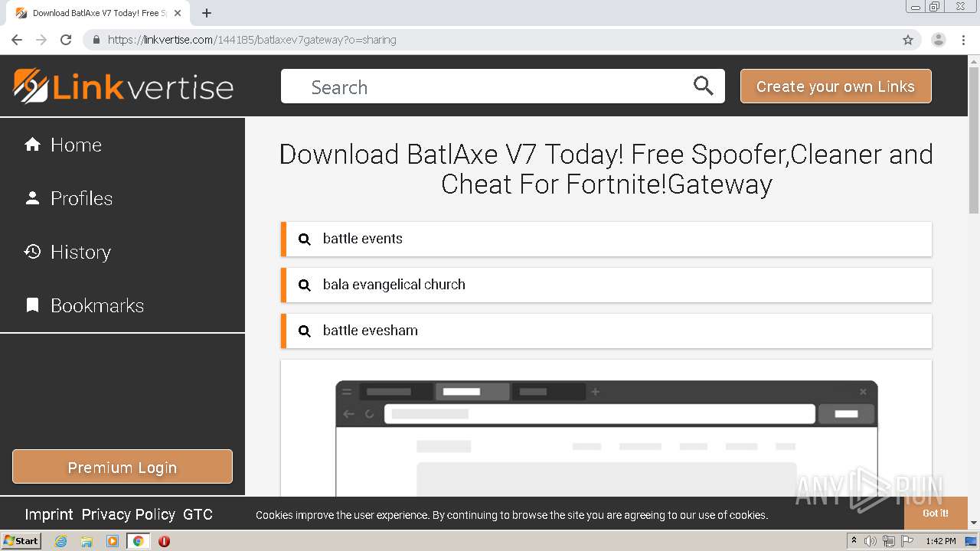
Task: Focus the Linkvertise Search field
Action: tap(502, 86)
